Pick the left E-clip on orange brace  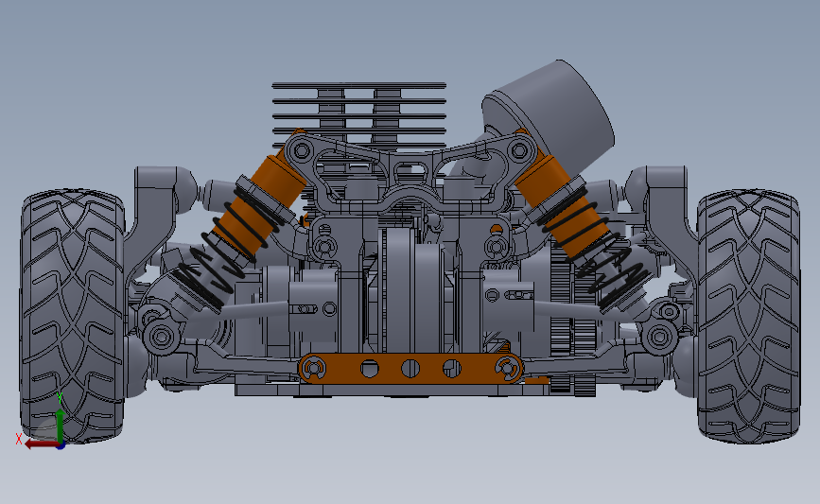coord(313,369)
